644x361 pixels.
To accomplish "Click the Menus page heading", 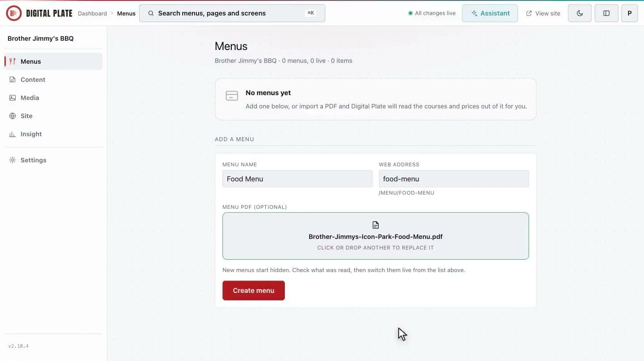I will point(231,46).
